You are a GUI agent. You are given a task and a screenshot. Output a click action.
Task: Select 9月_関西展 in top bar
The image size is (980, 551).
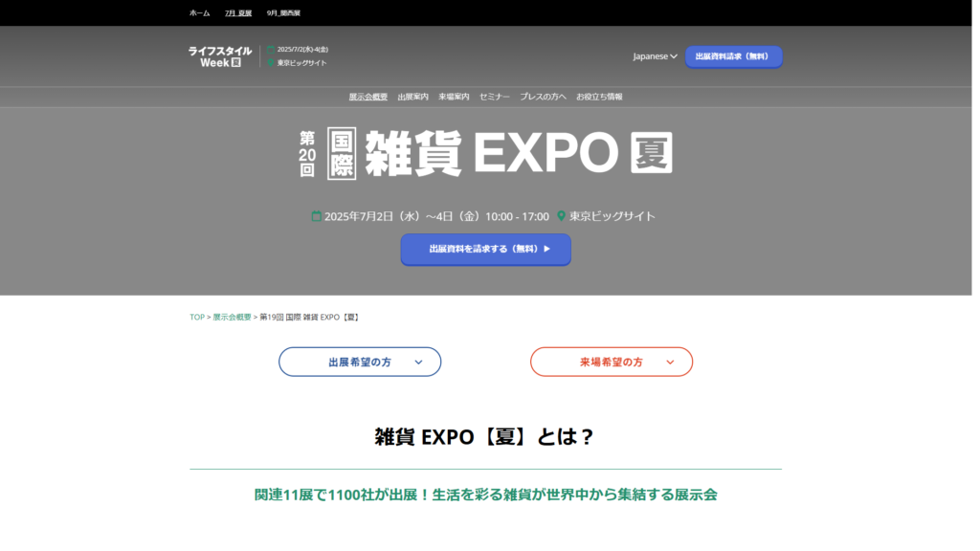283,13
